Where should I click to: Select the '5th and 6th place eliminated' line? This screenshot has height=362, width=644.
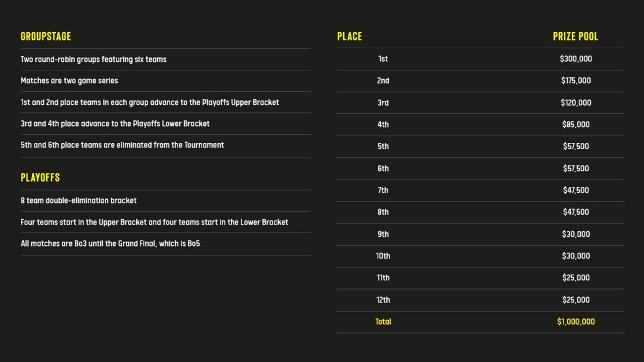[x=122, y=145]
